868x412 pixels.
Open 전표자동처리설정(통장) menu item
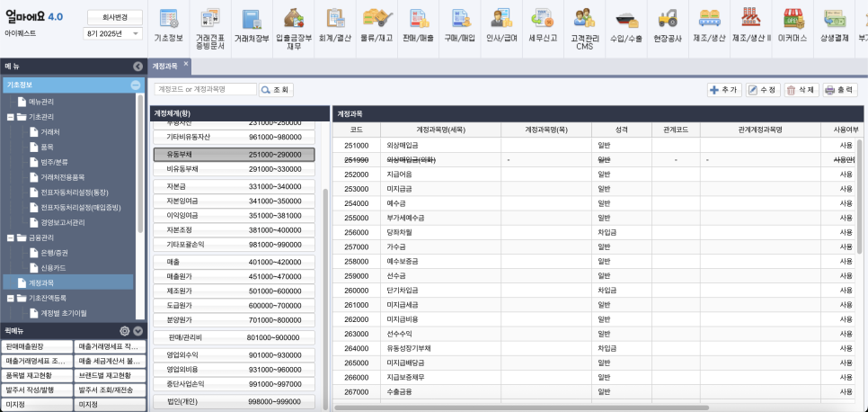(75, 193)
